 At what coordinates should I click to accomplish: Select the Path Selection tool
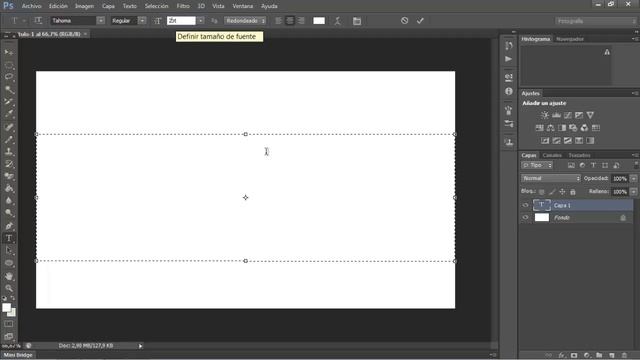(x=9, y=251)
